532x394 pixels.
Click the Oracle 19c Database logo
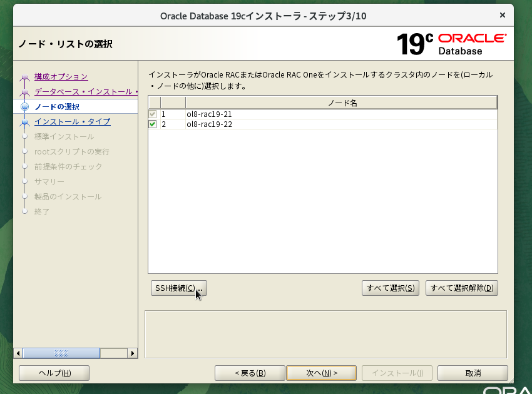coord(452,44)
